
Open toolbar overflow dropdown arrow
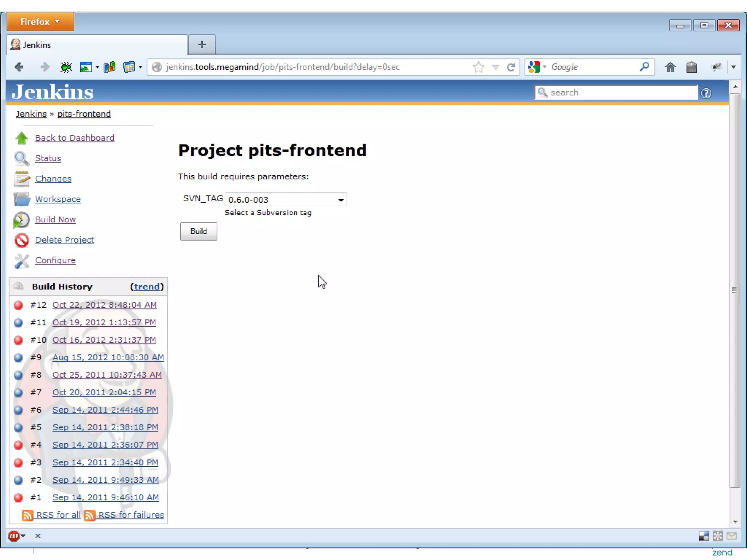pyautogui.click(x=734, y=67)
